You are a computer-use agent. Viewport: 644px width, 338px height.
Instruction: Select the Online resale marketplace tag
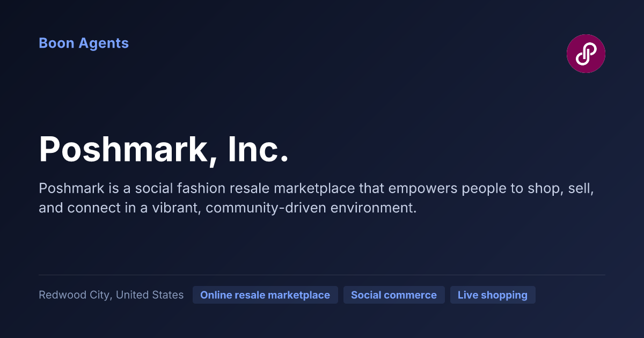click(x=265, y=295)
